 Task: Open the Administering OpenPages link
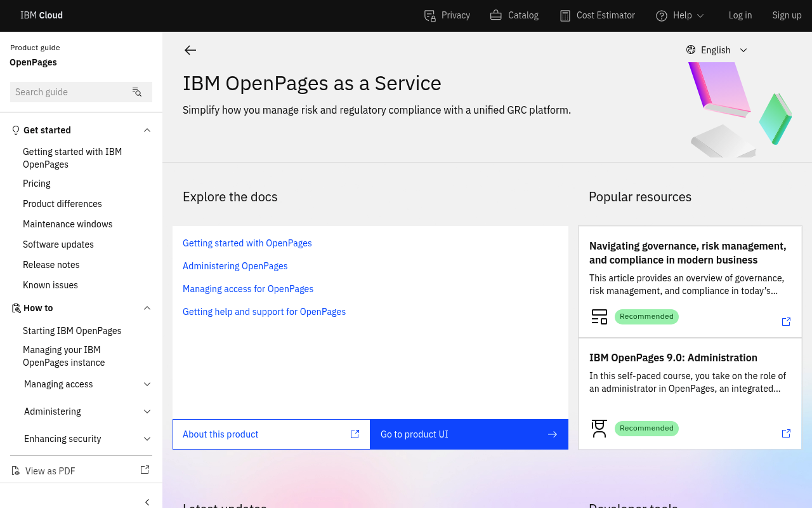tap(235, 266)
